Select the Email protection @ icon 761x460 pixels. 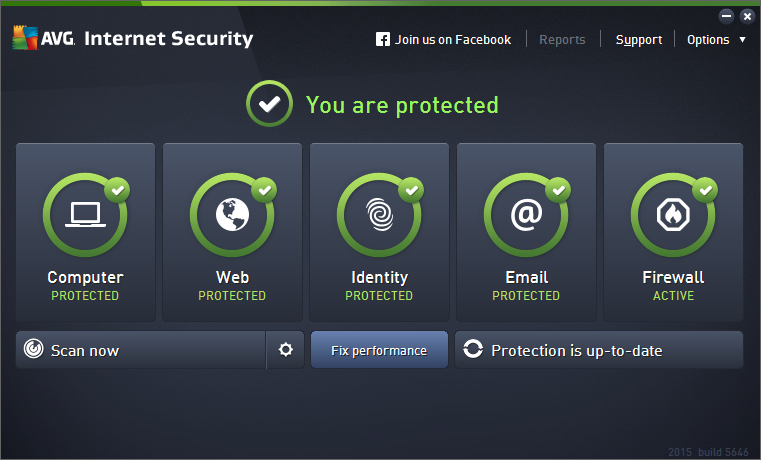526,216
